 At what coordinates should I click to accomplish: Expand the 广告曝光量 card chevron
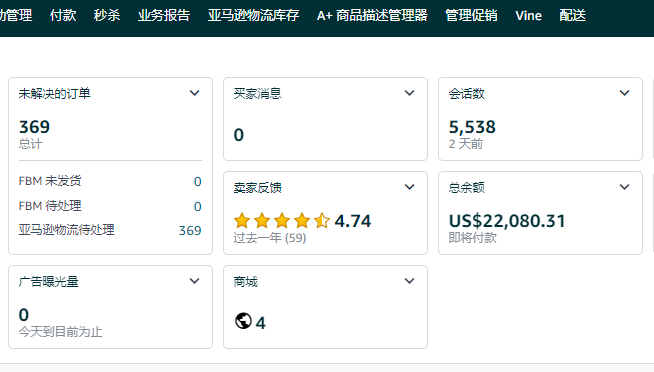[x=194, y=281]
